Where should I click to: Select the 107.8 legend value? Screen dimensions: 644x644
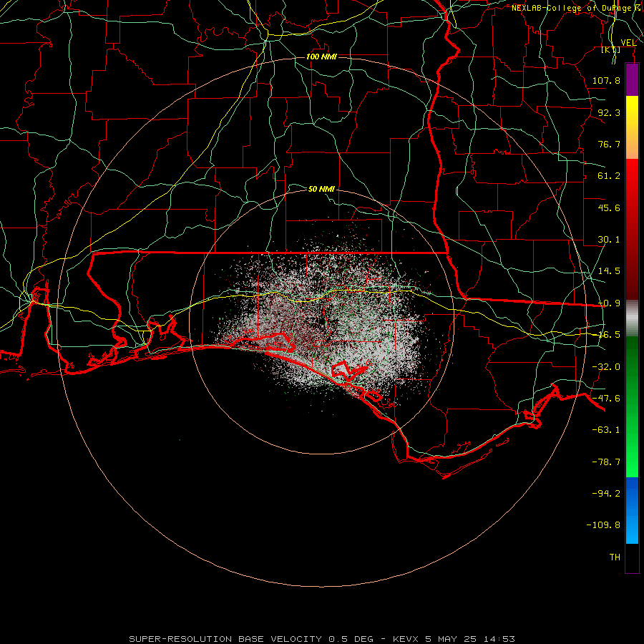(606, 80)
